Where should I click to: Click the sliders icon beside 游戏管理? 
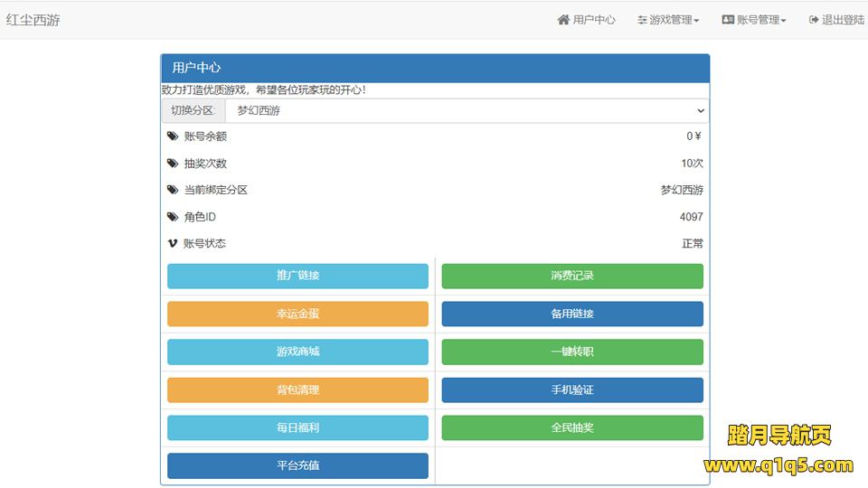point(642,20)
